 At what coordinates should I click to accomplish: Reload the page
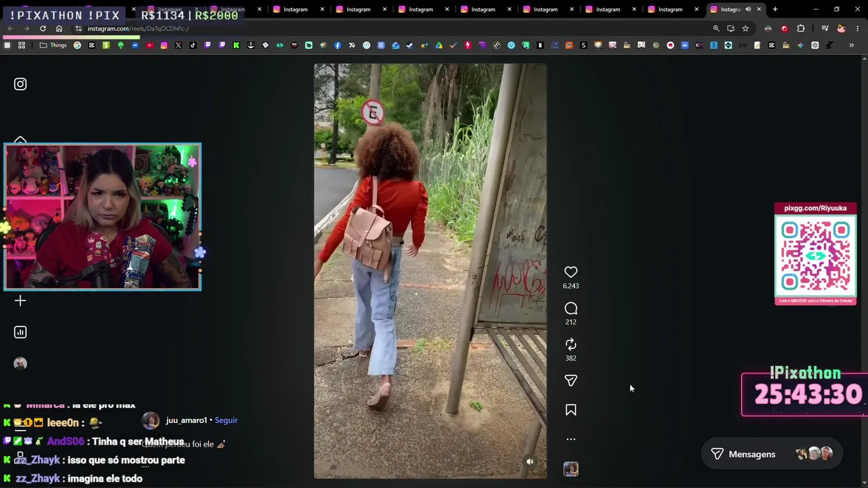(43, 28)
